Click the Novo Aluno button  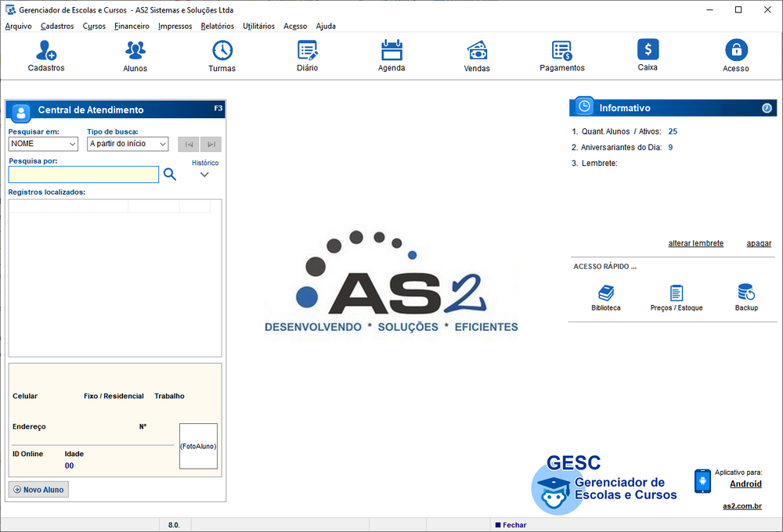click(x=38, y=489)
